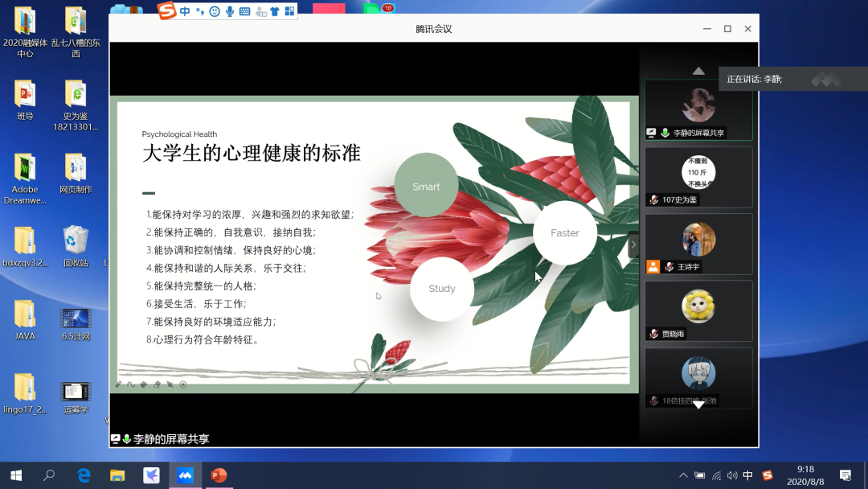Open Sogou toolbox grid icon
The height and width of the screenshot is (489, 868).
(x=289, y=11)
